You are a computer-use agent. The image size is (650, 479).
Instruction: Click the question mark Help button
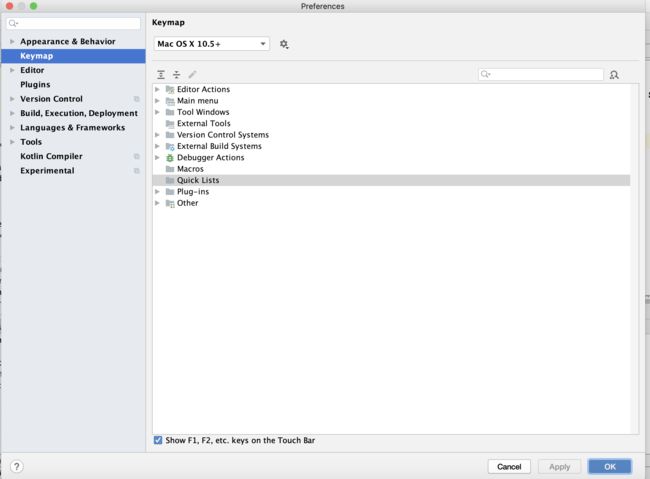tap(17, 467)
